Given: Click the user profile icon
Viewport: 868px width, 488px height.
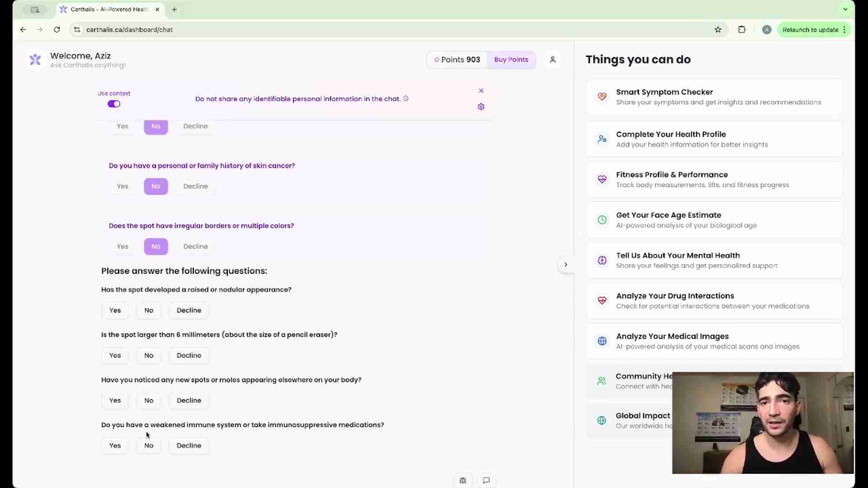Looking at the screenshot, I should pyautogui.click(x=552, y=60).
